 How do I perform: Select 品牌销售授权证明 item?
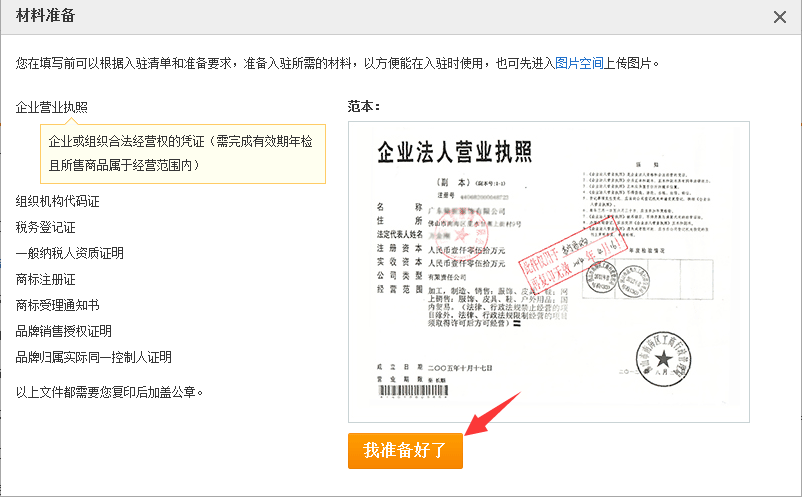click(63, 331)
